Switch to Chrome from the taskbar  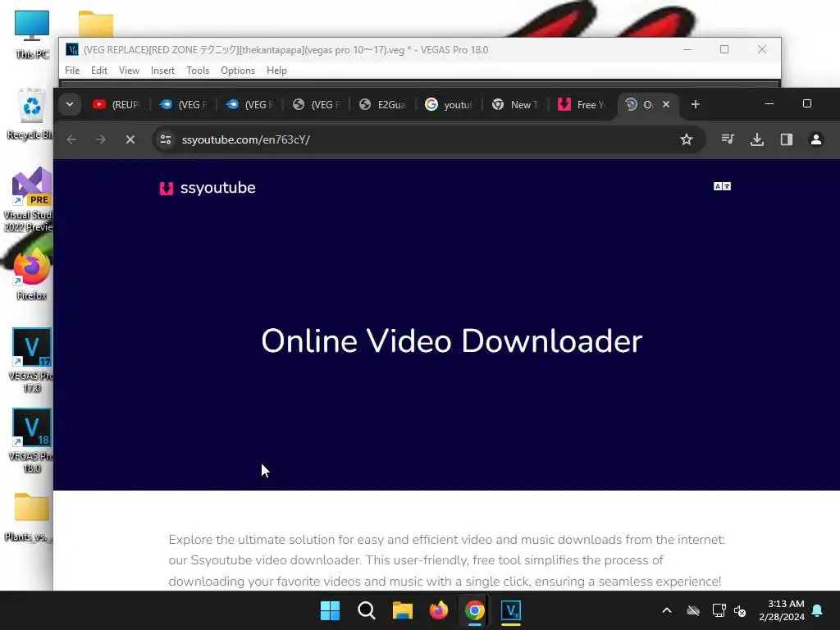click(475, 610)
